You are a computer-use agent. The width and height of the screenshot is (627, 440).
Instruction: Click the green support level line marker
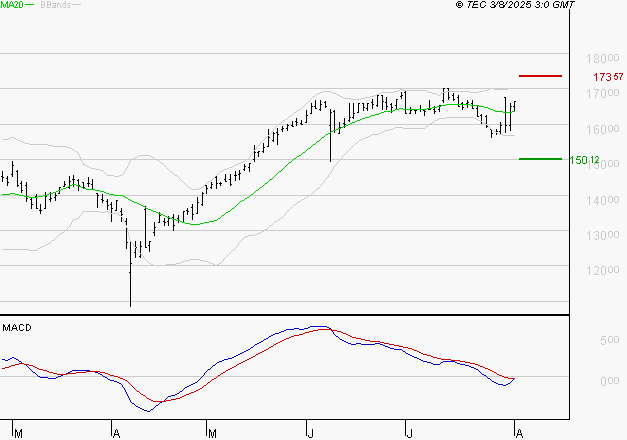[x=540, y=159]
